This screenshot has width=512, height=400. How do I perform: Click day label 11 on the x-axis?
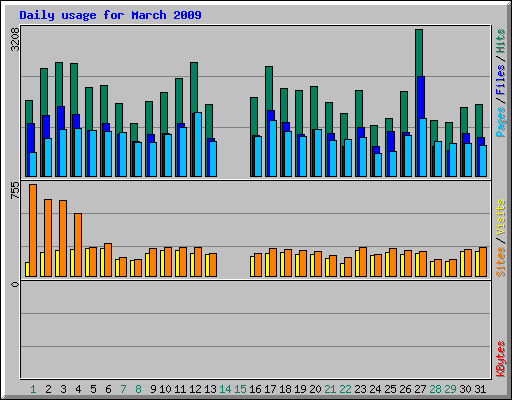(180, 389)
